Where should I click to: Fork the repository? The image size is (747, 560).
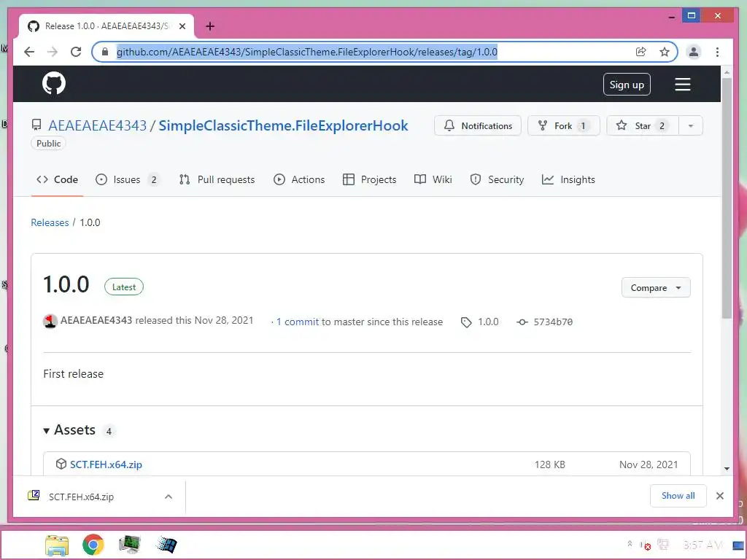tap(564, 125)
